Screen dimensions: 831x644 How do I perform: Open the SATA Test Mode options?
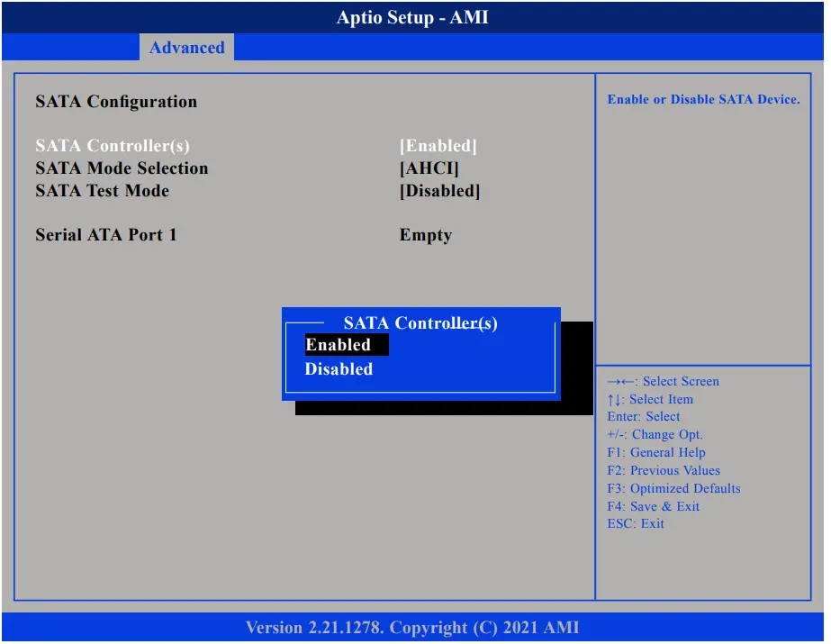pos(102,190)
